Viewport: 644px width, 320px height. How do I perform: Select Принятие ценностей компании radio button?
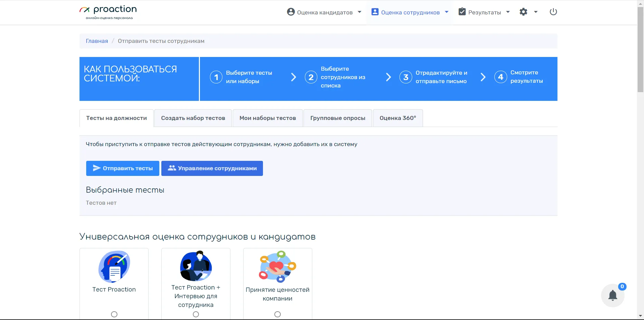[277, 314]
